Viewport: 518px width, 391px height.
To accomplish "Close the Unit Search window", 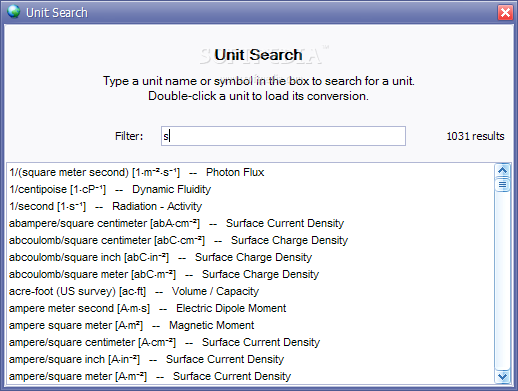I will 505,13.
